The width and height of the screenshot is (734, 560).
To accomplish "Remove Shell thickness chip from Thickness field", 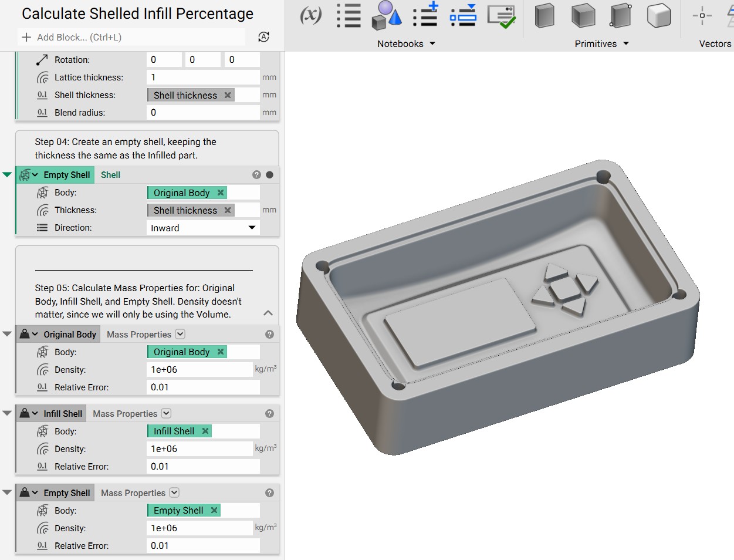I will pos(228,210).
